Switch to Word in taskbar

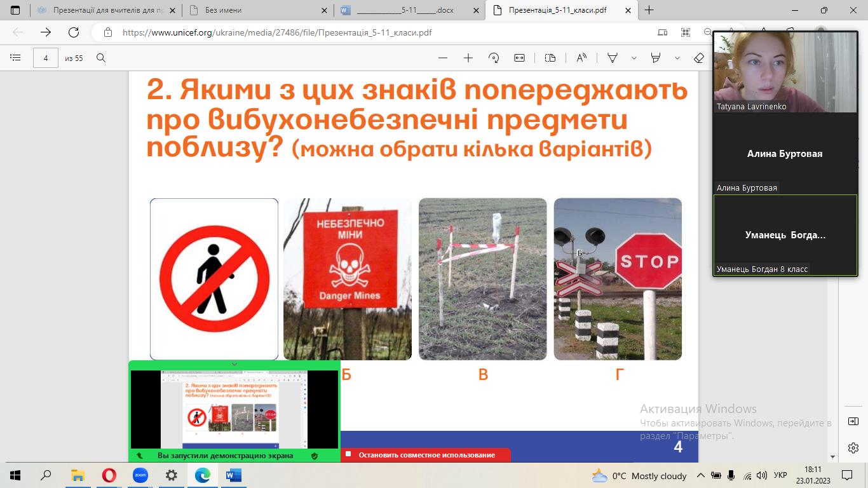pos(233,475)
